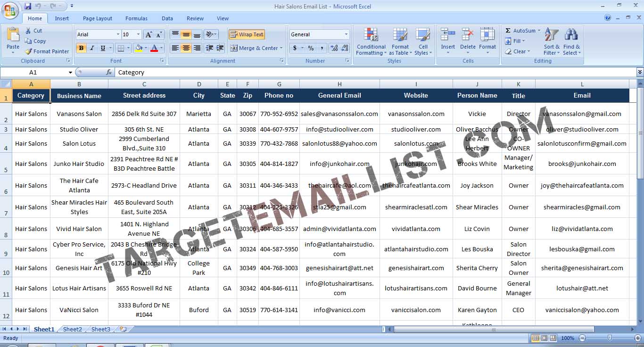Align text right in cell
Screen dimensions: 644x347
tap(197, 48)
